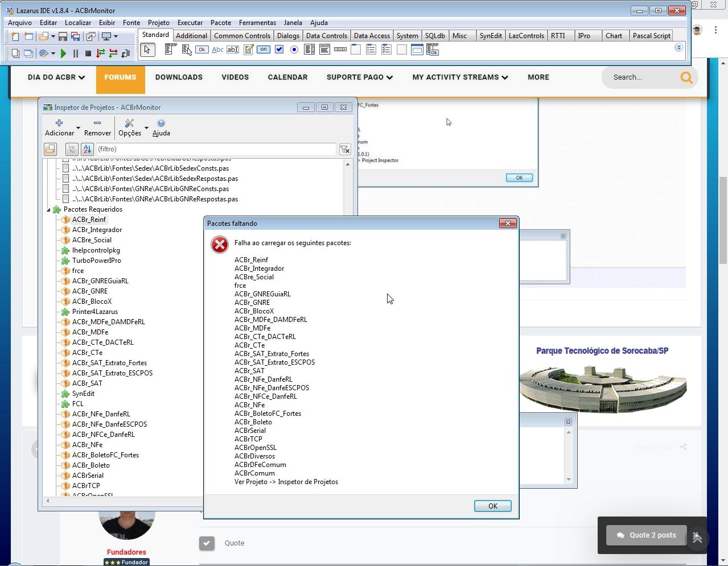Switch to the Additional palette tab
The height and width of the screenshot is (566, 728).
click(x=191, y=35)
